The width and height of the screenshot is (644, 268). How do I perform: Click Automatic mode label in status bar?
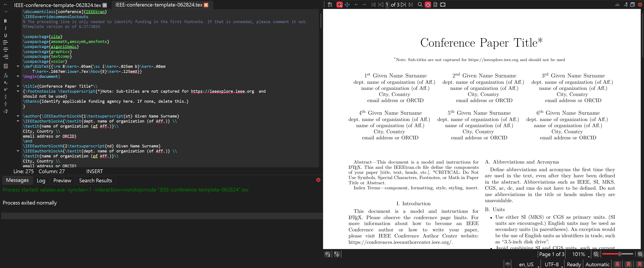tap(598, 264)
